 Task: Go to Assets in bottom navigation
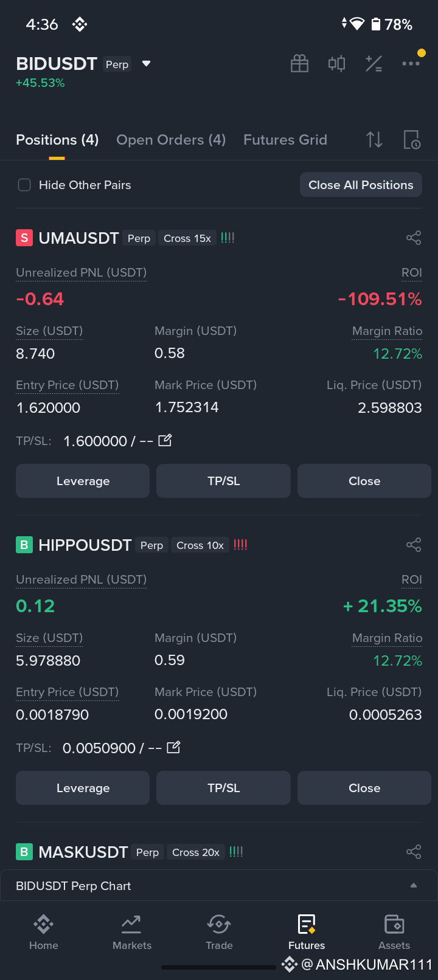394,933
